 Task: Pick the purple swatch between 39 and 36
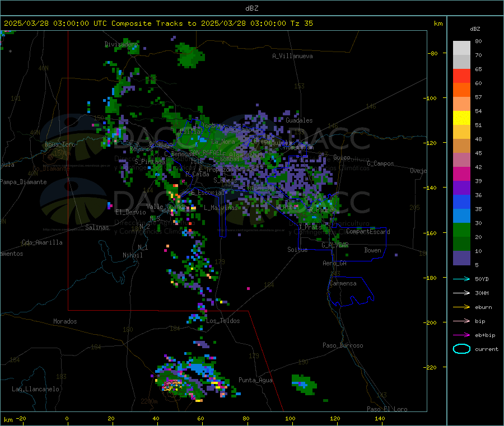461,188
